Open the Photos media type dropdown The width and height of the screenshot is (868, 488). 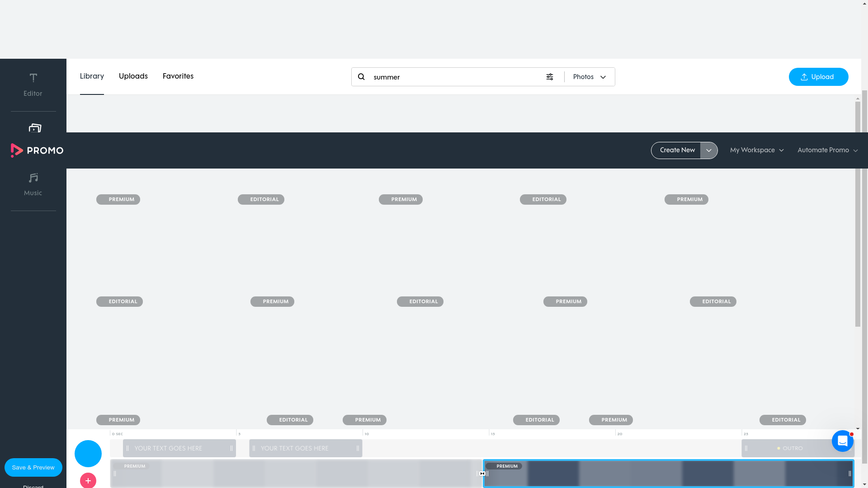coord(590,77)
